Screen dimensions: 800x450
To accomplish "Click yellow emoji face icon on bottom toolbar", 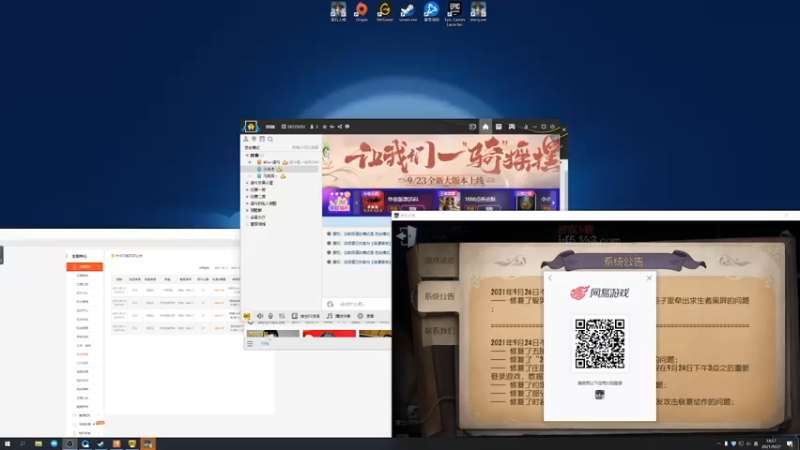I will click(247, 316).
